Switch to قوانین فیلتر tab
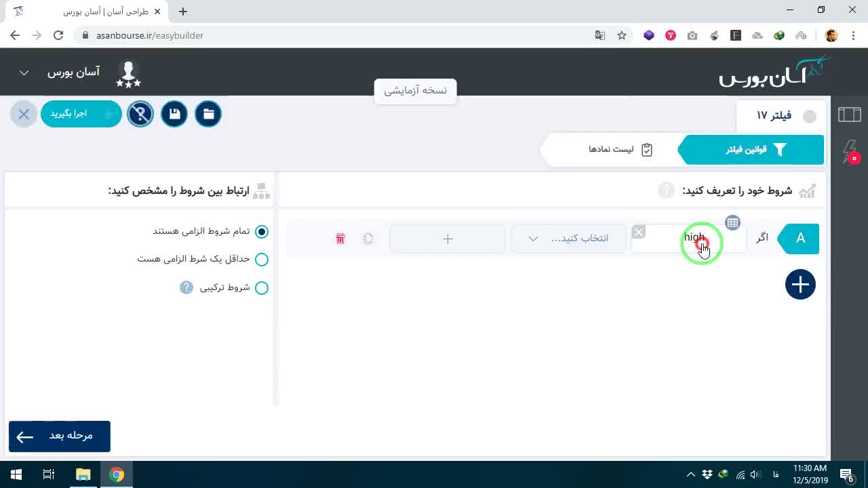Image resolution: width=868 pixels, height=488 pixels. click(751, 150)
